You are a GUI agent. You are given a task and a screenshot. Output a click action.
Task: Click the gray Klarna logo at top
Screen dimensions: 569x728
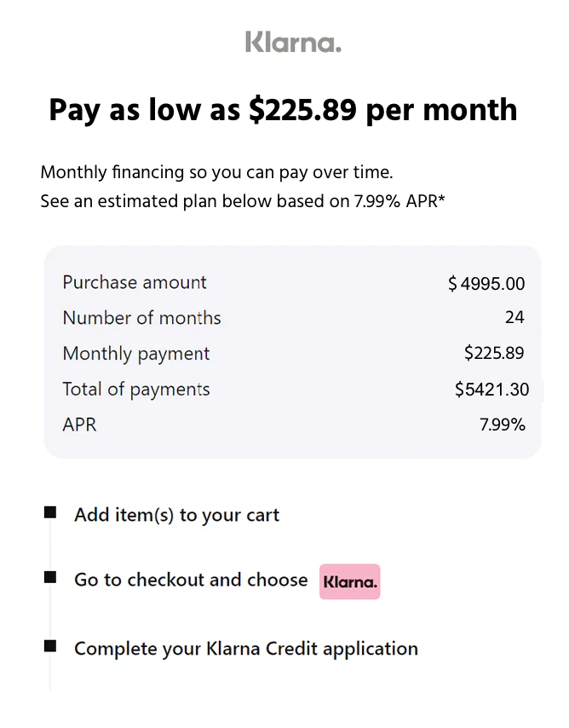pos(293,43)
